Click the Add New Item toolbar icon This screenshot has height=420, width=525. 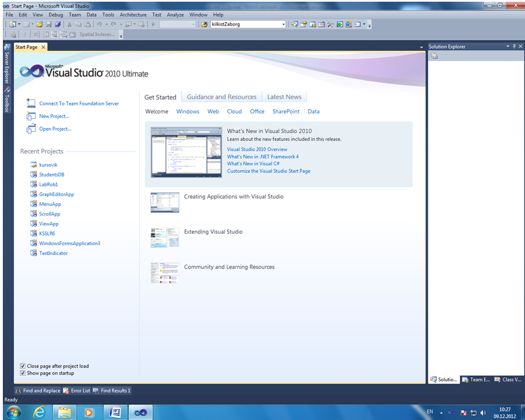[26, 24]
